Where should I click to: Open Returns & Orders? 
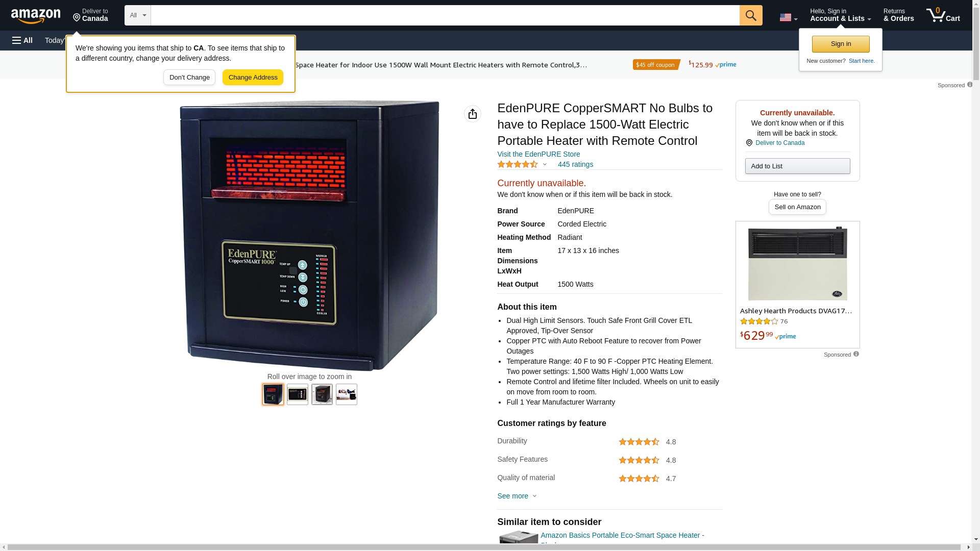click(898, 15)
